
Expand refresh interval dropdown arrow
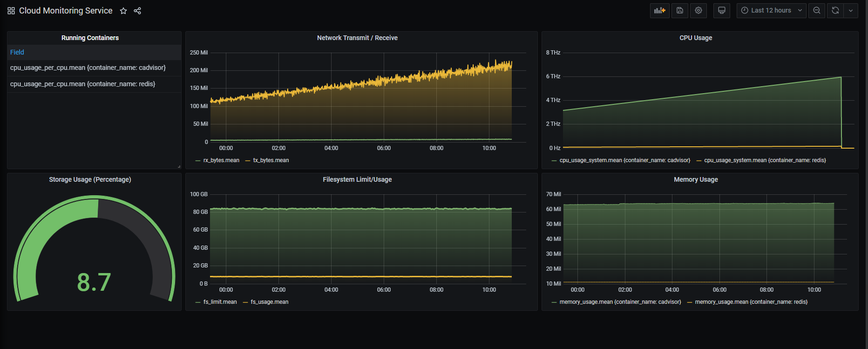coord(851,10)
